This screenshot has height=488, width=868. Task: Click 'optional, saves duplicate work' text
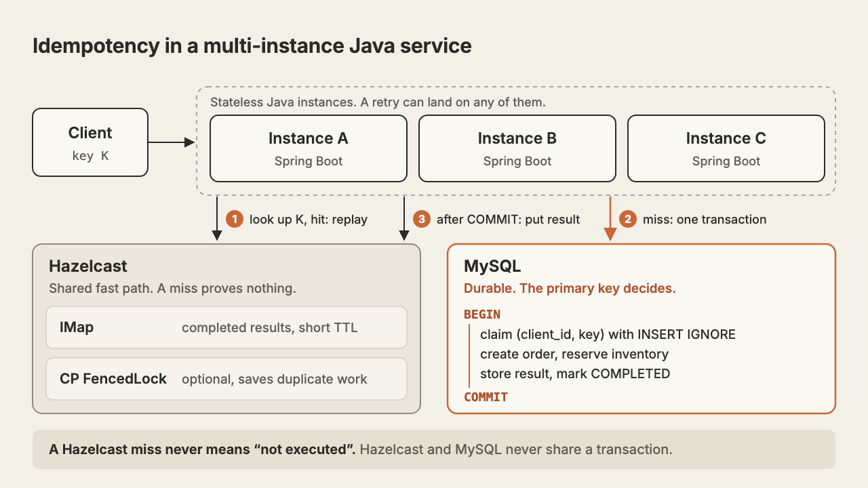point(275,380)
